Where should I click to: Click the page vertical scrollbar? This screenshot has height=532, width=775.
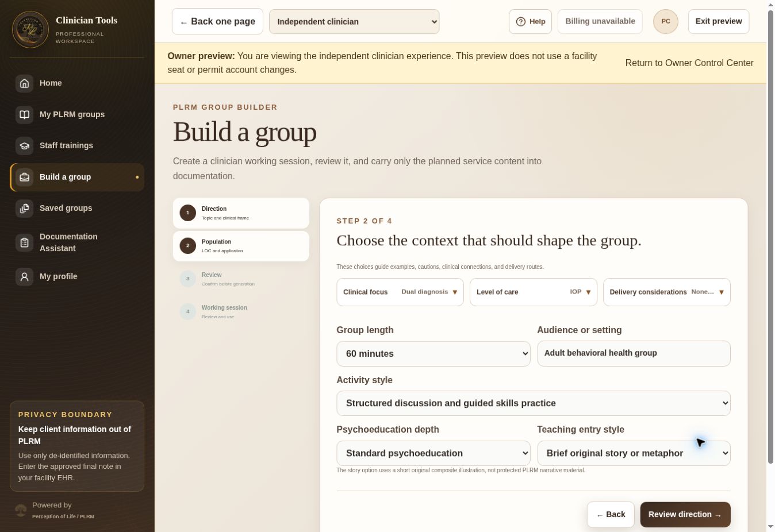coord(771,237)
